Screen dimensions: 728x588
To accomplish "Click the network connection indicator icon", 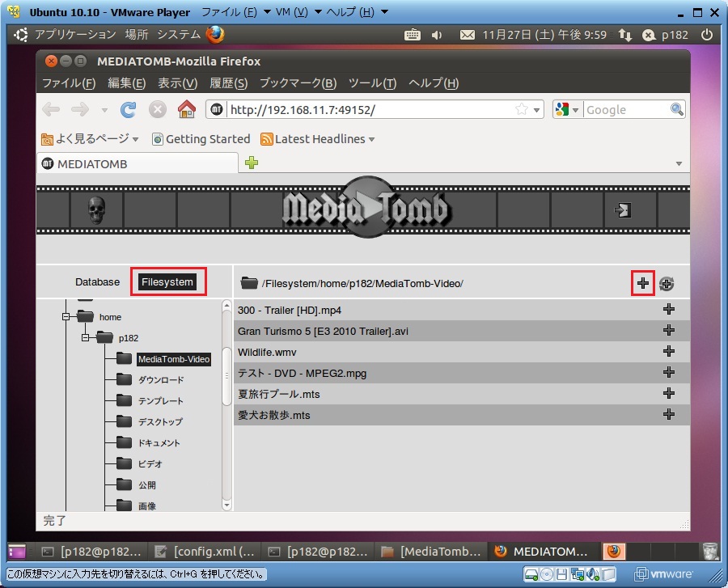I will click(x=625, y=35).
